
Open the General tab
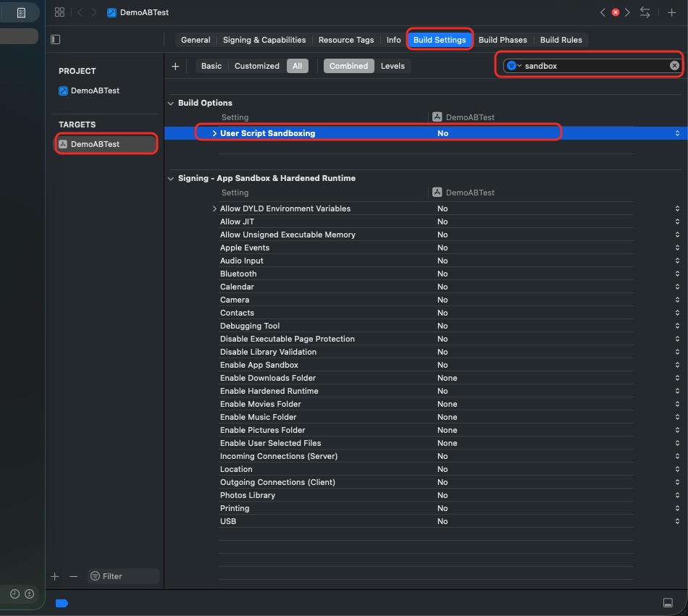(196, 40)
